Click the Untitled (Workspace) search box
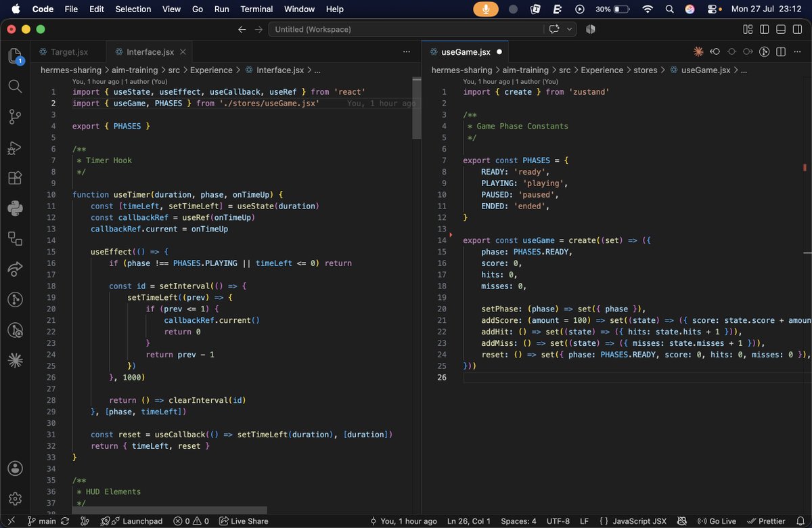The width and height of the screenshot is (812, 528). click(x=405, y=29)
